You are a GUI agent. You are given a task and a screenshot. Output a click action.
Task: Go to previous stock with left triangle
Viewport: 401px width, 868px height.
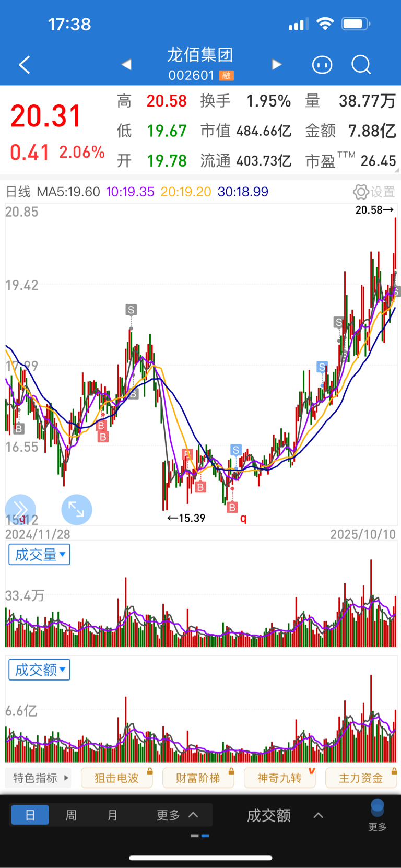click(126, 65)
